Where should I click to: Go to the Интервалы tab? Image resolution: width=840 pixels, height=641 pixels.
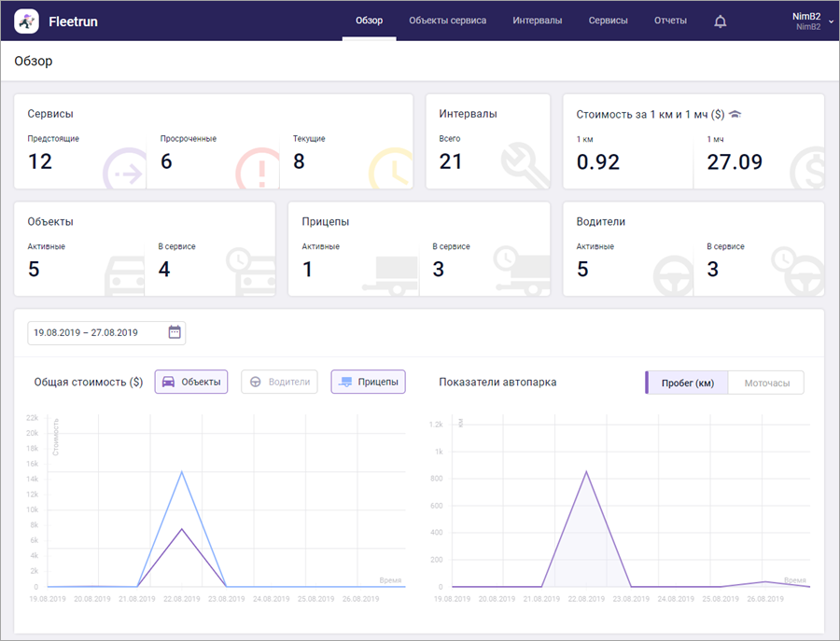(x=537, y=21)
